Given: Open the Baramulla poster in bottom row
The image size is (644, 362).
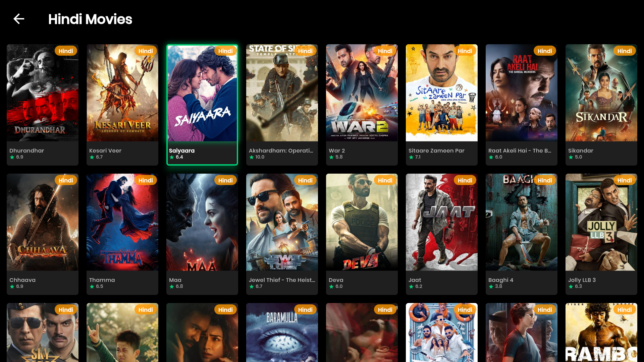Looking at the screenshot, I should click(x=282, y=333).
